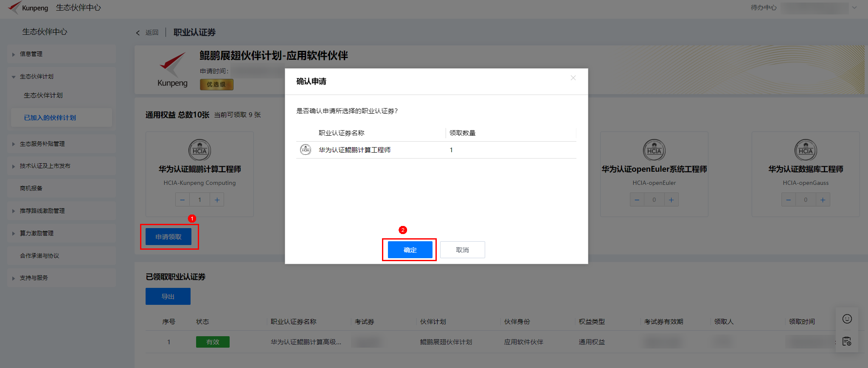Click HCIA icon in dialog table row
The height and width of the screenshot is (368, 868).
click(306, 150)
